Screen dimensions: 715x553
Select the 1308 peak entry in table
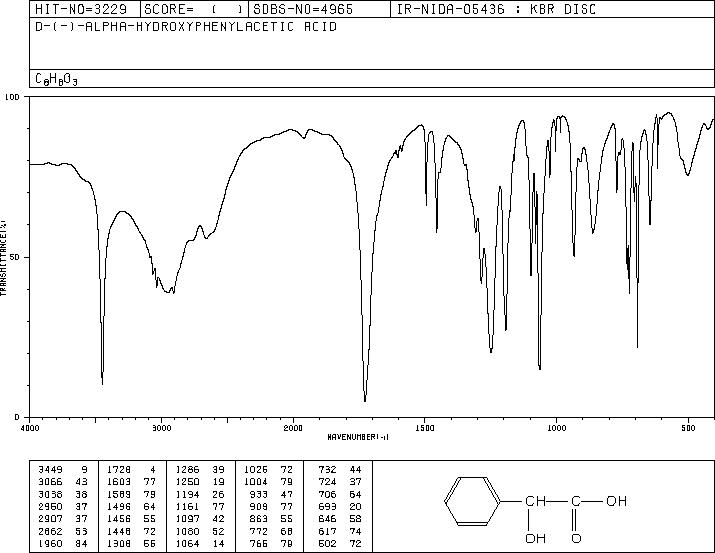pyautogui.click(x=132, y=543)
